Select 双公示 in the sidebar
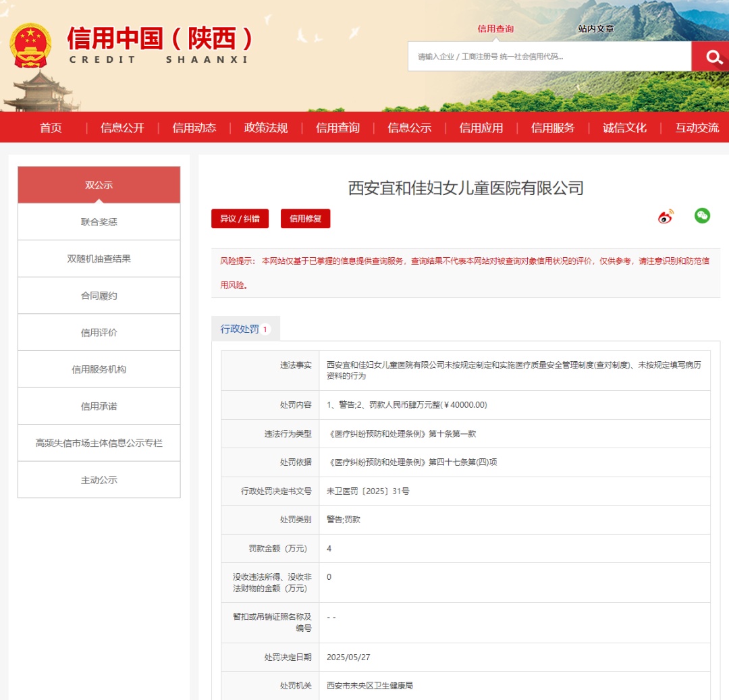729x700 pixels. [99, 184]
